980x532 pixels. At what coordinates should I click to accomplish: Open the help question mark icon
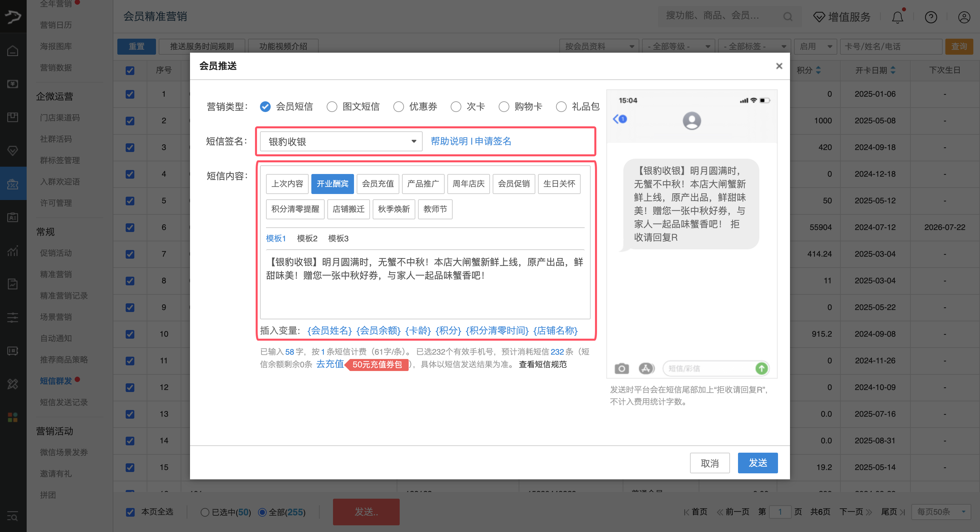point(931,17)
